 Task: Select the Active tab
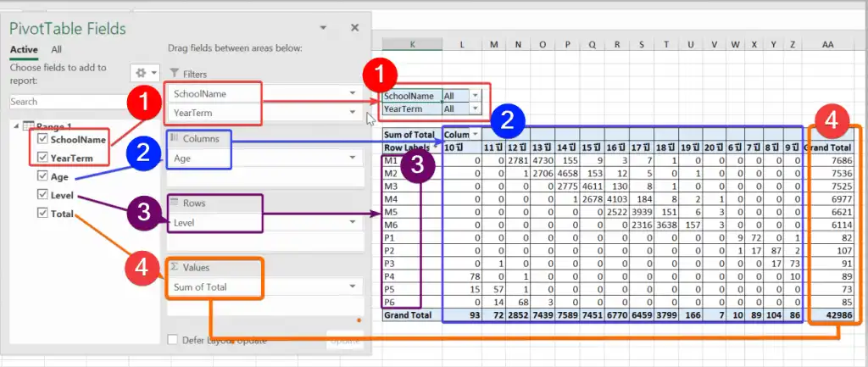point(24,50)
